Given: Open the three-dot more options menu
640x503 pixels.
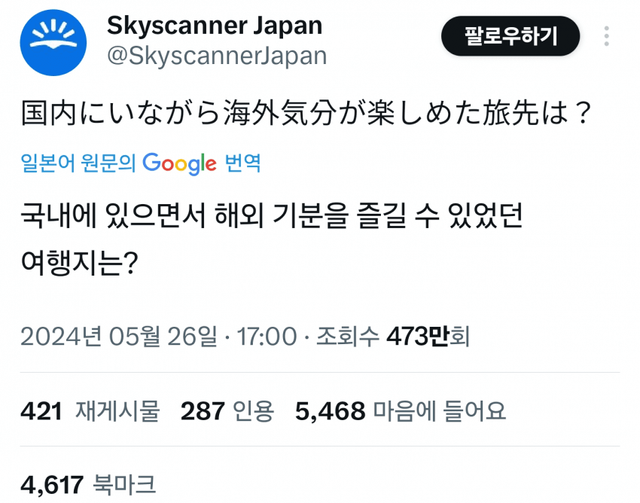Looking at the screenshot, I should tap(608, 37).
